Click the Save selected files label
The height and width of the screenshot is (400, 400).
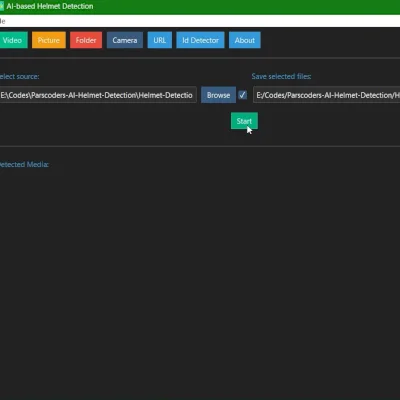[x=281, y=76]
